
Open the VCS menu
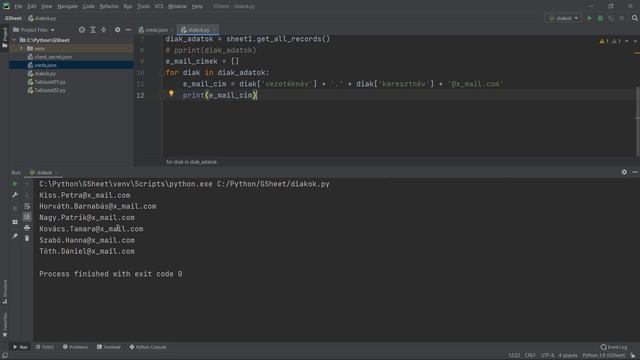pyautogui.click(x=159, y=6)
